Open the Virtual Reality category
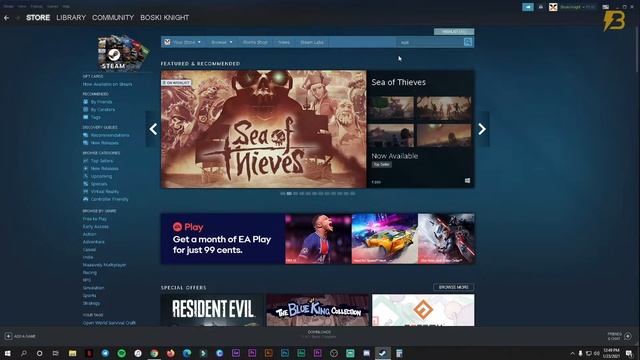This screenshot has width=640, height=360. pos(105,191)
